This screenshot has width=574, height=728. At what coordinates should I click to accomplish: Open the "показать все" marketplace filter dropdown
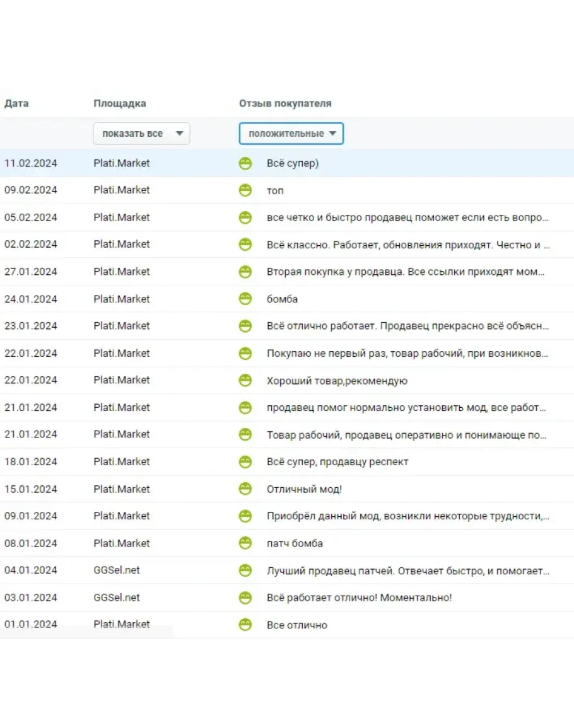[141, 134]
